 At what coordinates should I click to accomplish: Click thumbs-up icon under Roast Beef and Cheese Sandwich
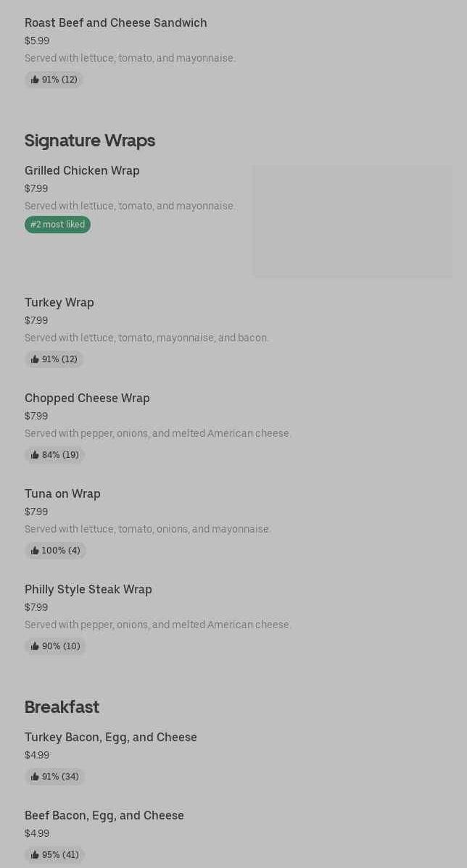point(35,80)
